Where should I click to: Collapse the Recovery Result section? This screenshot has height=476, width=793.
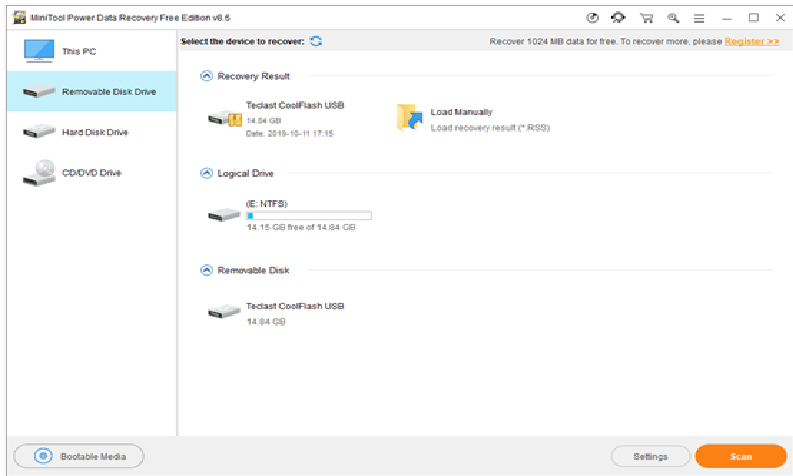coord(206,76)
